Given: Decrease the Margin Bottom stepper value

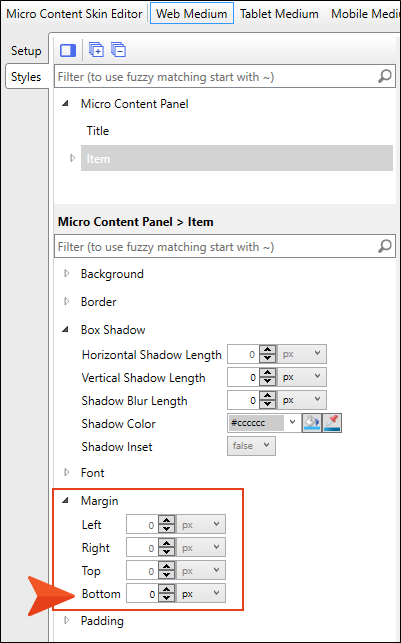Looking at the screenshot, I should click(166, 598).
